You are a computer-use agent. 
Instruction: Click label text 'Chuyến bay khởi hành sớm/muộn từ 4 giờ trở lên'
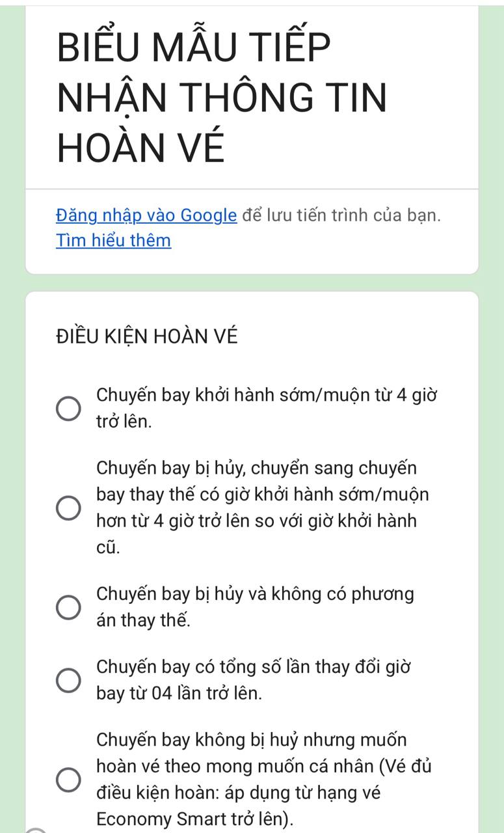(266, 408)
